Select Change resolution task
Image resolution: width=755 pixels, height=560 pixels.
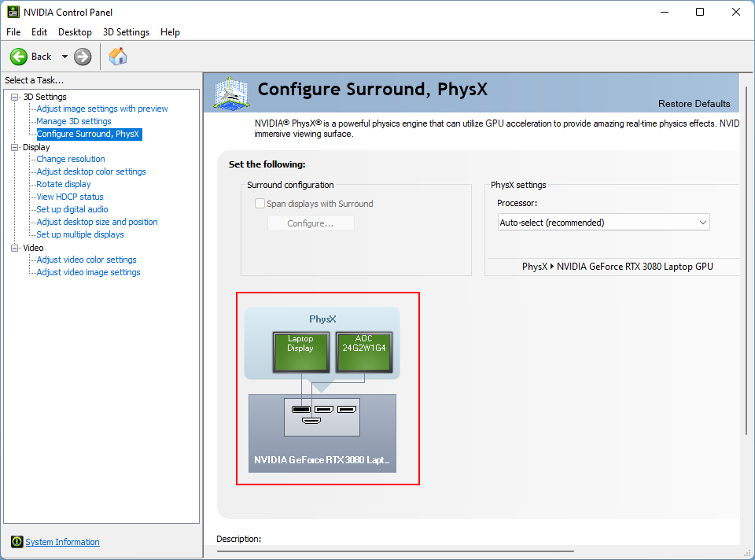pyautogui.click(x=71, y=159)
